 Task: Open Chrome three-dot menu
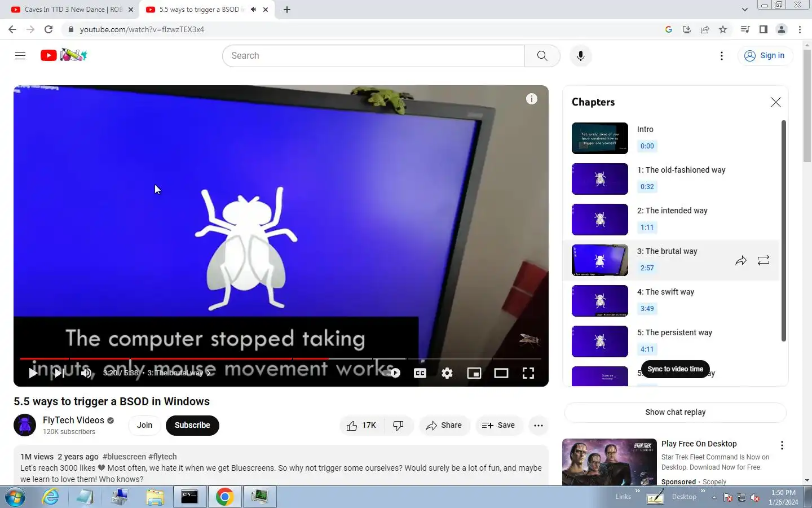pyautogui.click(x=800, y=29)
